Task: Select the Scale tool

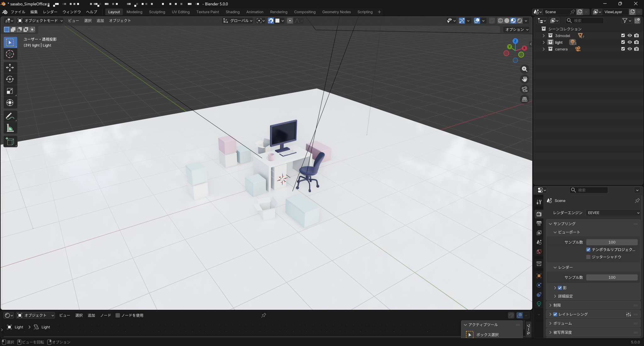Action: pos(10,91)
